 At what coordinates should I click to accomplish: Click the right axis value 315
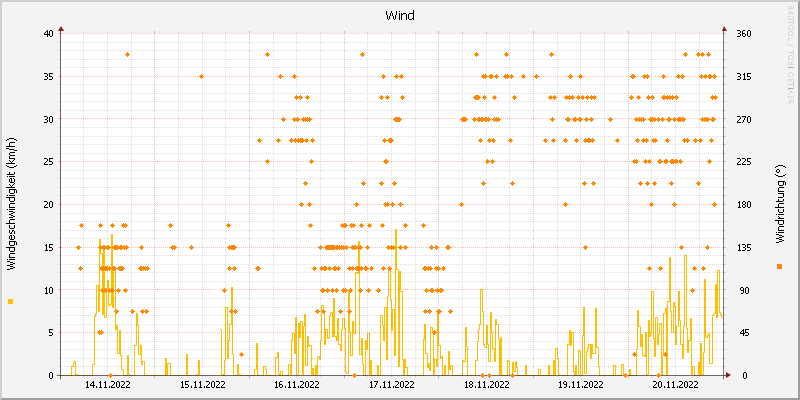click(x=744, y=77)
